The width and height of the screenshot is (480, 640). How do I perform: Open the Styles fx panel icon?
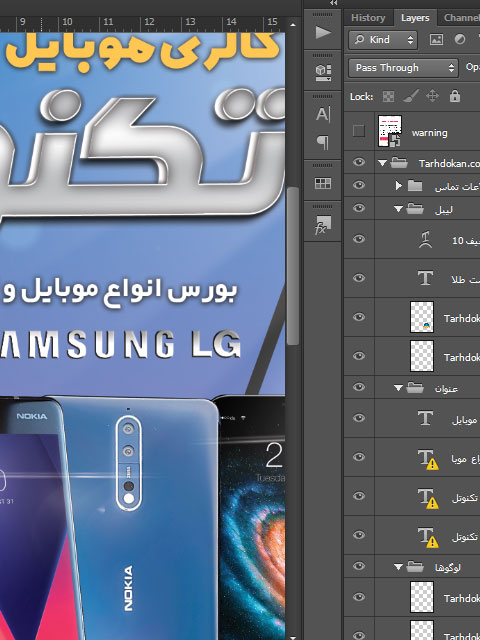point(322,225)
